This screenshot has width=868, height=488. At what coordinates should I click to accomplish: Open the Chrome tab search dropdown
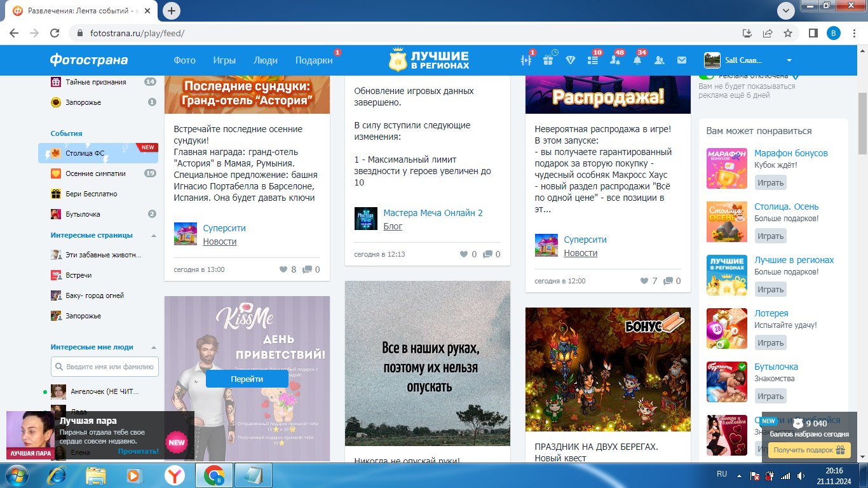786,10
